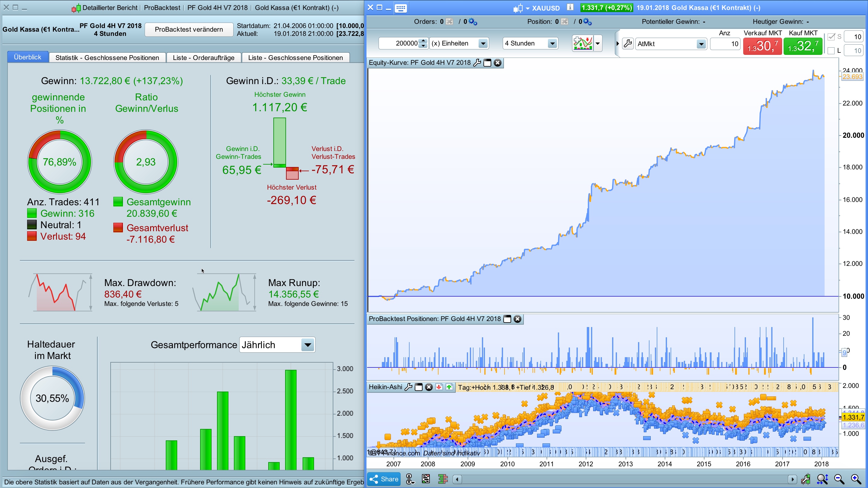Image resolution: width=868 pixels, height=488 pixels.
Task: Maximize the ProBacktest Positionen panel
Action: click(507, 319)
